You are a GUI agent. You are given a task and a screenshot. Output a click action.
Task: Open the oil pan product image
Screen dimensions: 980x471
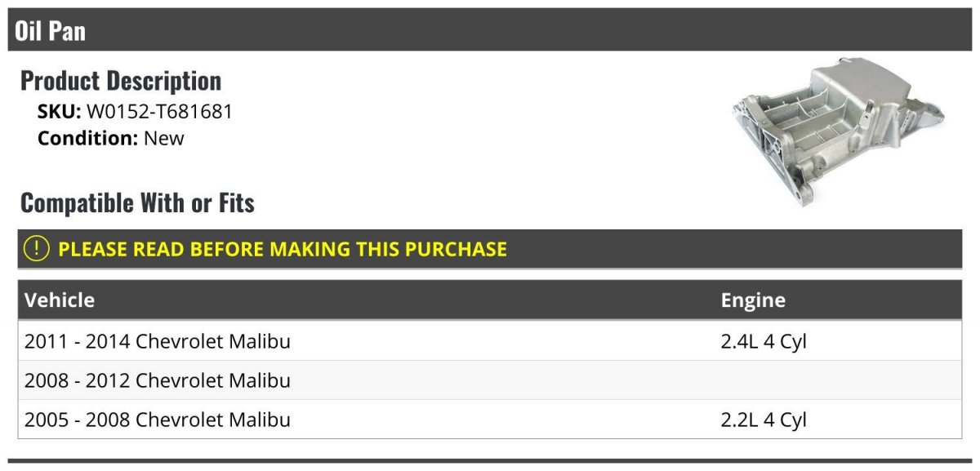point(840,130)
